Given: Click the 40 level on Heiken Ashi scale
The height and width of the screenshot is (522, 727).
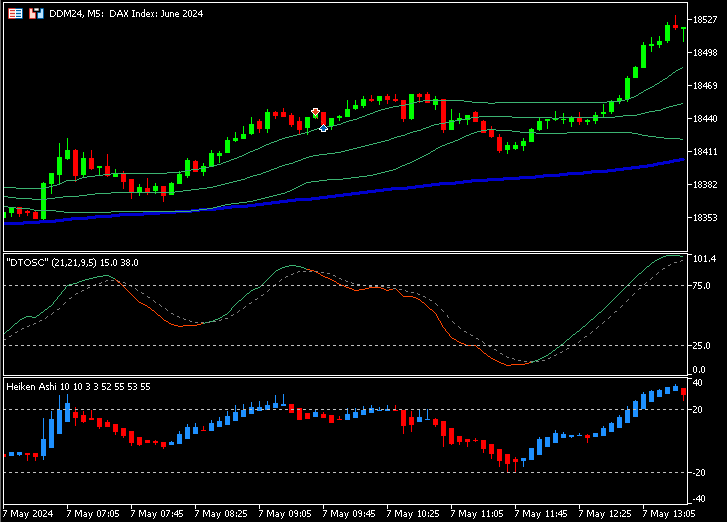Looking at the screenshot, I should [697, 382].
